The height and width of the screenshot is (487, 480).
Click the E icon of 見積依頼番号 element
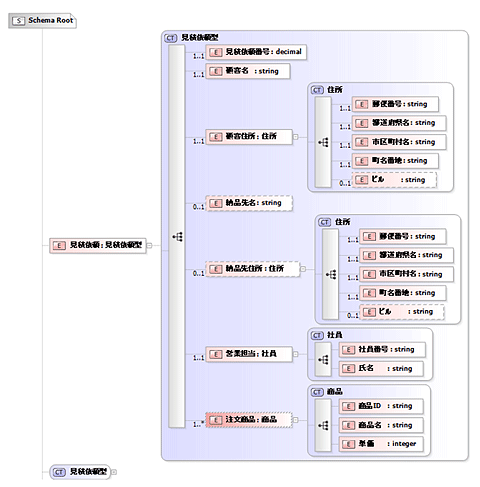click(216, 52)
